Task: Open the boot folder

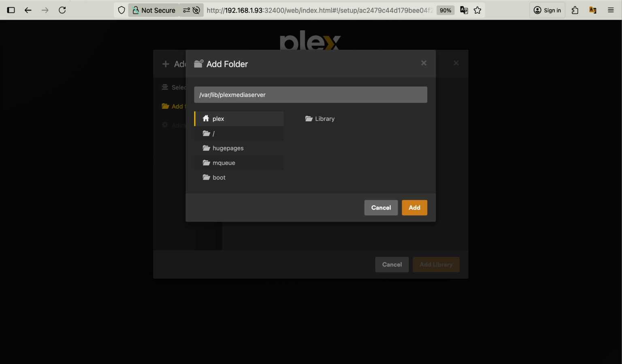Action: pyautogui.click(x=219, y=177)
